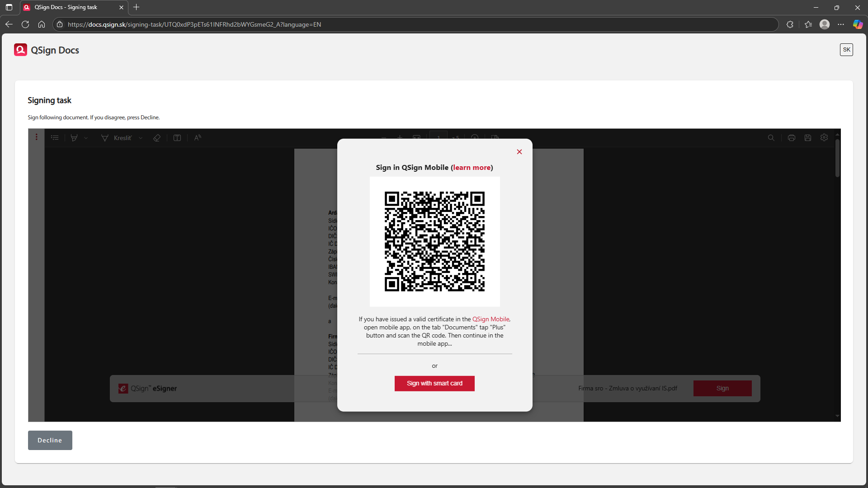The image size is (868, 488).
Task: Open browser extensions puzzle icon
Action: point(790,24)
